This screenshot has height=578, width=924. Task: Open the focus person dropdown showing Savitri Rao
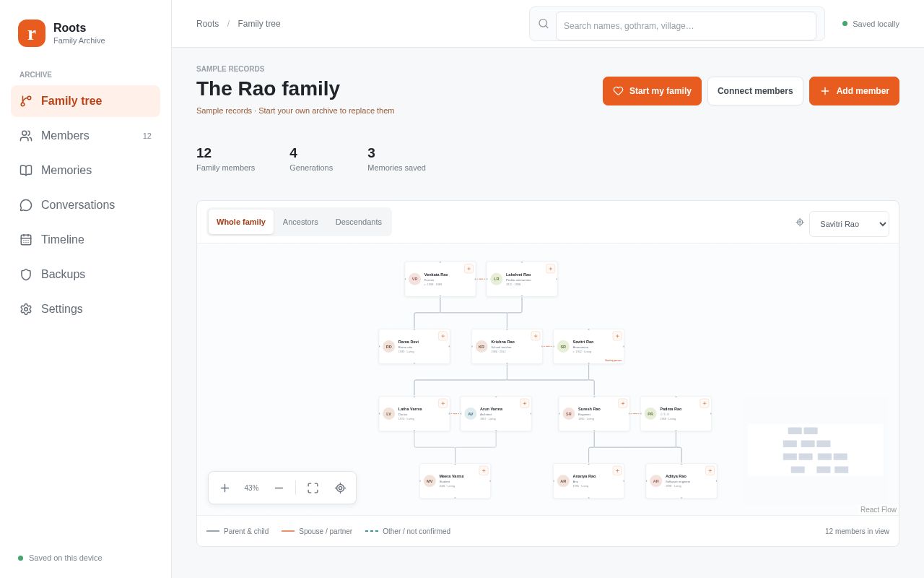pos(849,224)
